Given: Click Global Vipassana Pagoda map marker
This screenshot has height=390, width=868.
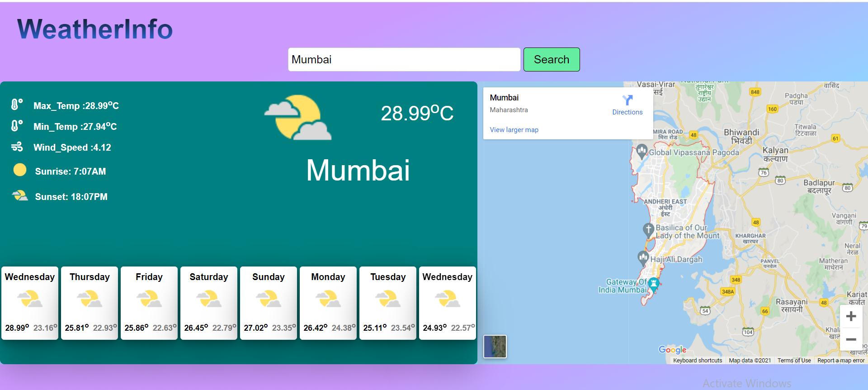Looking at the screenshot, I should (x=642, y=151).
